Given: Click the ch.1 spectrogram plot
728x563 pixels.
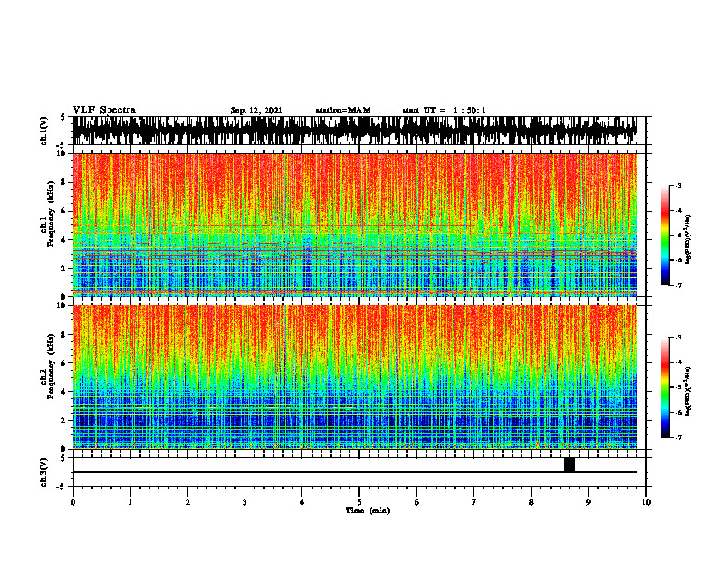Looking at the screenshot, I should pyautogui.click(x=354, y=224).
